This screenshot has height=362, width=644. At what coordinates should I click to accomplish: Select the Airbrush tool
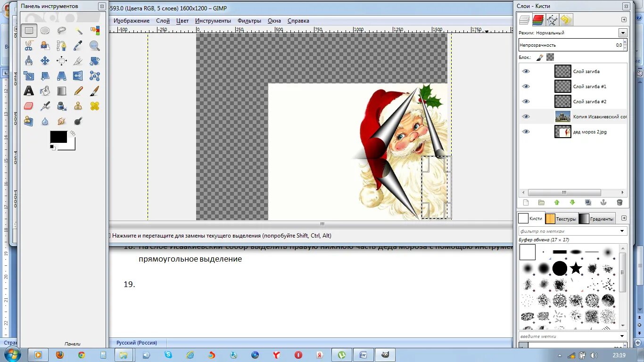pos(45,106)
